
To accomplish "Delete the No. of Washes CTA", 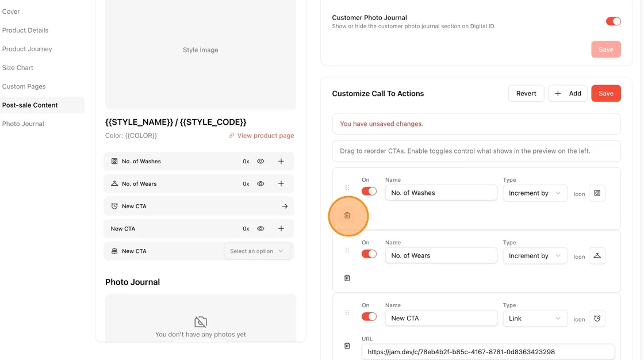I will pyautogui.click(x=347, y=215).
